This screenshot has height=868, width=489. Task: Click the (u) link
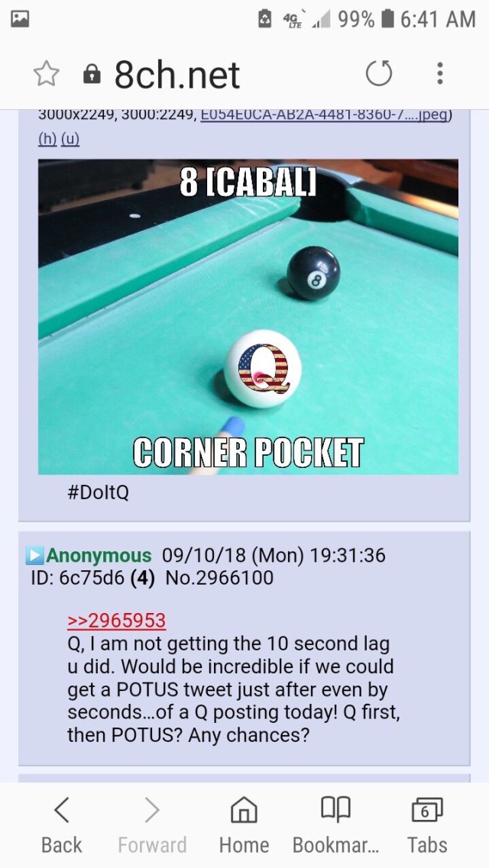(x=70, y=139)
